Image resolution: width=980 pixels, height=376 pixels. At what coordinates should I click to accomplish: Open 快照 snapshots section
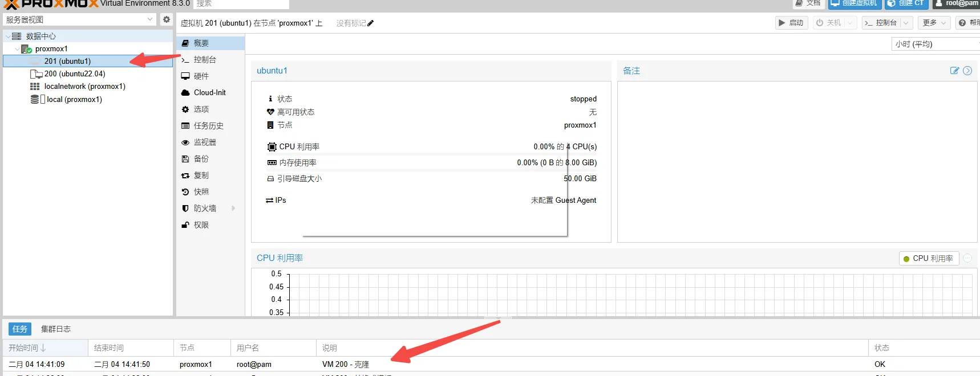[x=210, y=192]
